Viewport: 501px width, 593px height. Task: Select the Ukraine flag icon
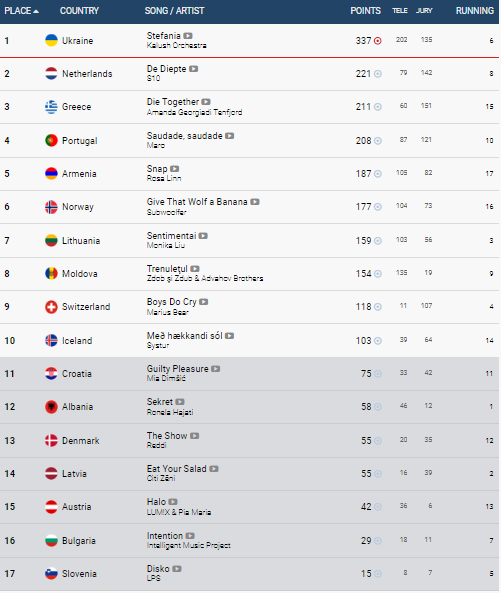51,40
